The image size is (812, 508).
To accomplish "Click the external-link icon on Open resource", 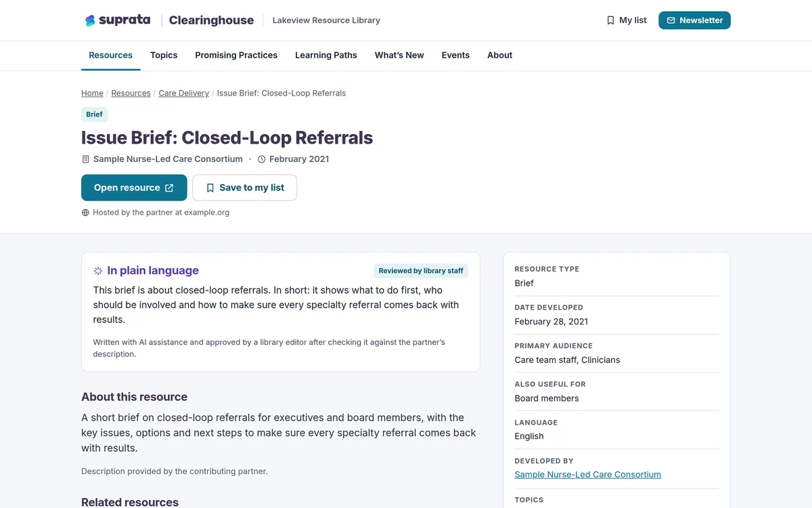I will 169,188.
